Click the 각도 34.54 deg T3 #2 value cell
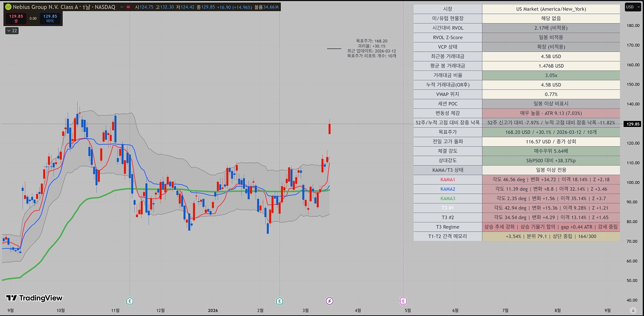Viewport: 644px width, 316px height. point(551,217)
